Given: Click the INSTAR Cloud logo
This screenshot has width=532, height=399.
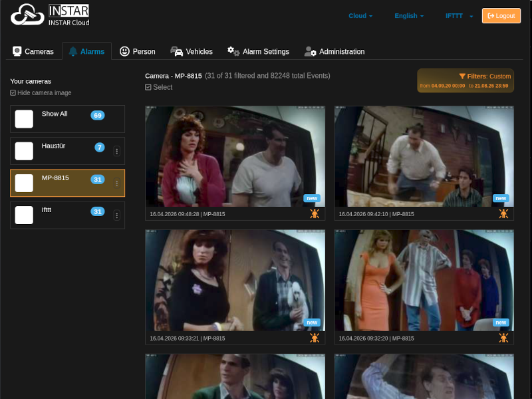Looking at the screenshot, I should [x=50, y=15].
